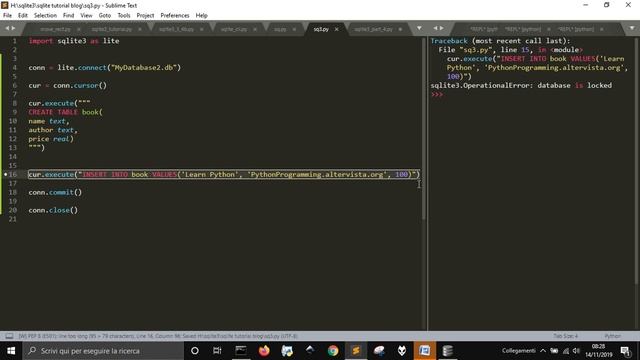Click left pane tab scroll arrows
This screenshot has width=640, height=360.
tap(10, 28)
